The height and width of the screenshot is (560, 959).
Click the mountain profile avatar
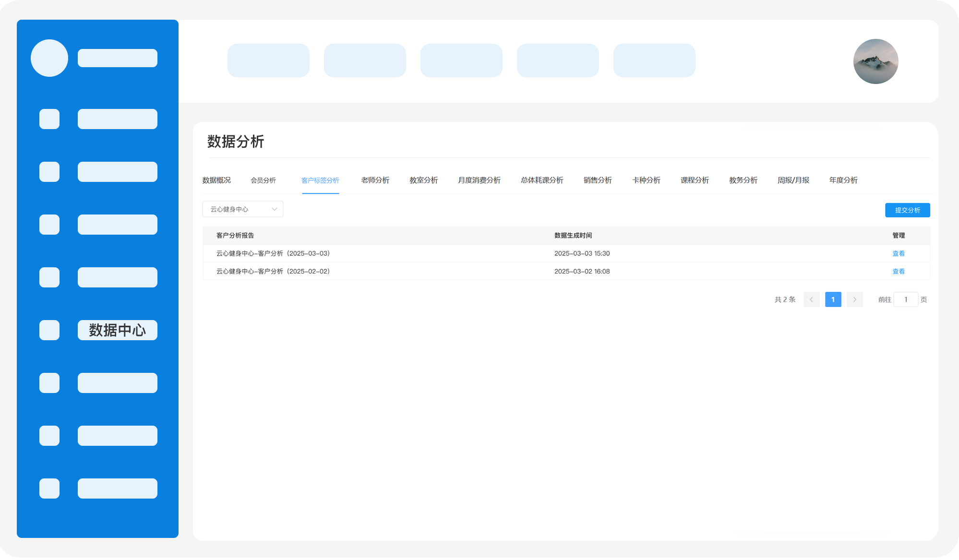point(875,61)
